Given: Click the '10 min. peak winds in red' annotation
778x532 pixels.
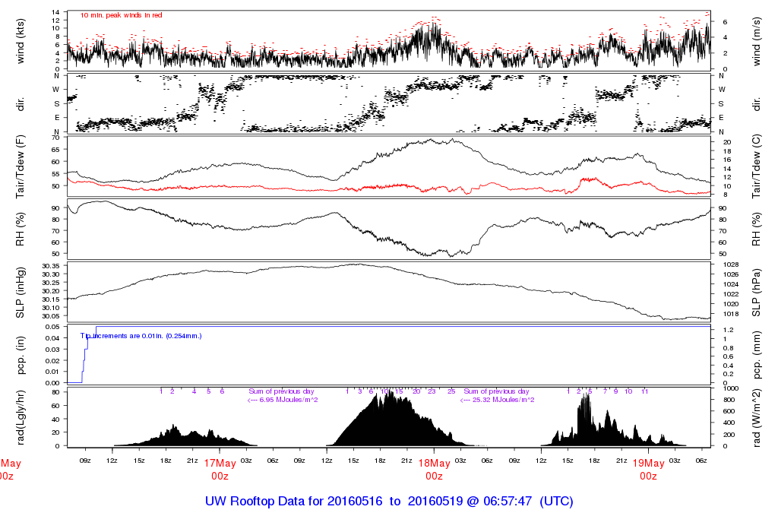Looking at the screenshot, I should (121, 15).
